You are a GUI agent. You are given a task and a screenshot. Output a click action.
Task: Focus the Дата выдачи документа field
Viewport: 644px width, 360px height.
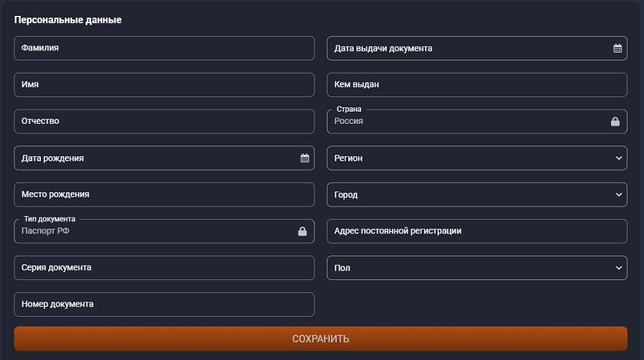click(477, 48)
